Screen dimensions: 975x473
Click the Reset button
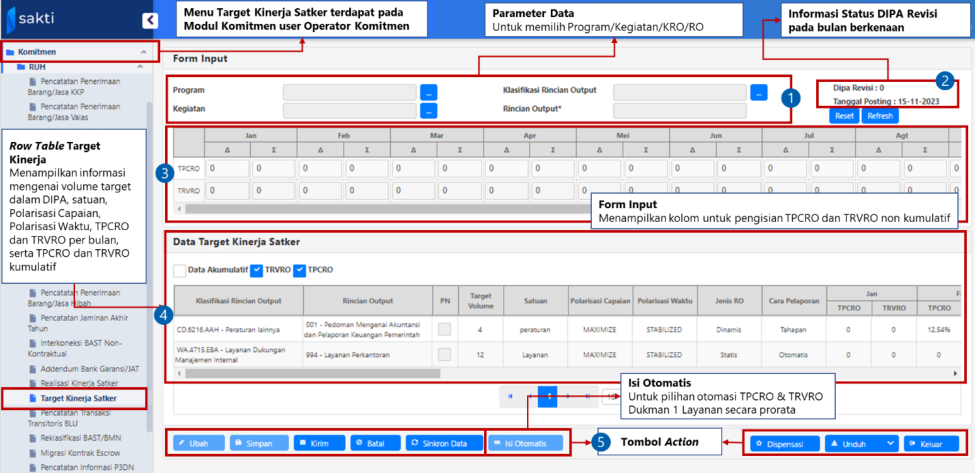[x=844, y=116]
